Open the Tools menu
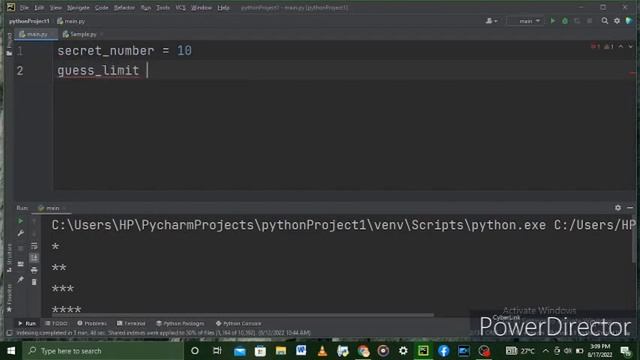 point(163,8)
